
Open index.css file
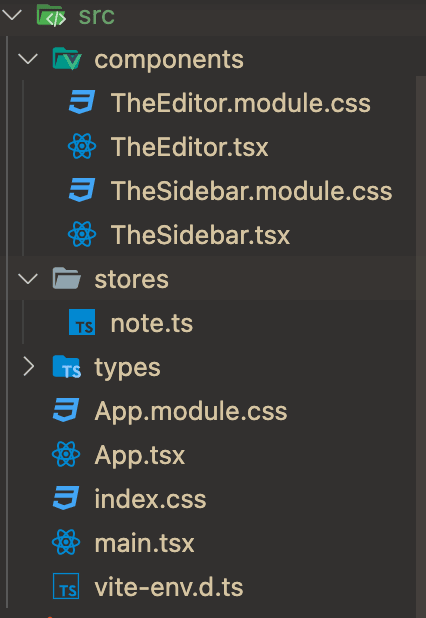[x=150, y=499]
